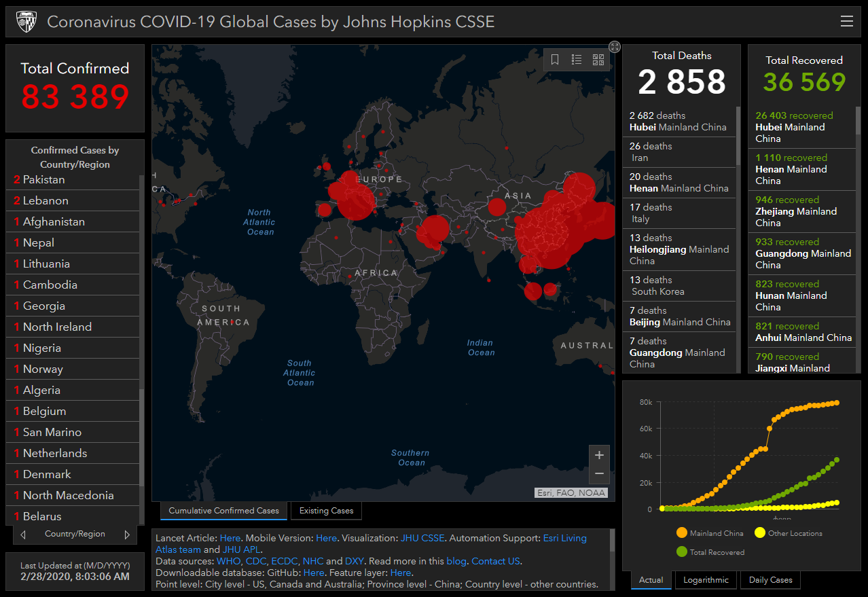Switch to Cumulative Confirmed Cases tab
Image resolution: width=868 pixels, height=597 pixels.
[223, 511]
